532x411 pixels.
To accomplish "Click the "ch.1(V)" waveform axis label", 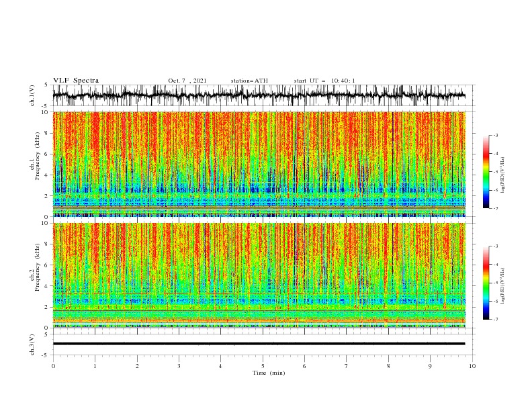I will (32, 95).
